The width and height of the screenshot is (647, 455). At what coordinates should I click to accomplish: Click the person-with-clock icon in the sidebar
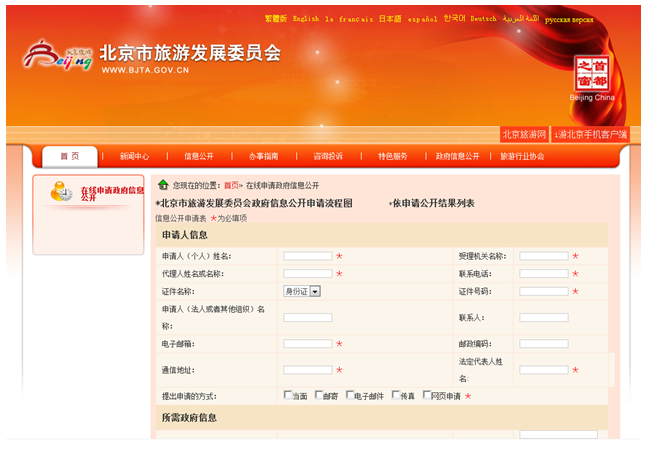click(62, 191)
